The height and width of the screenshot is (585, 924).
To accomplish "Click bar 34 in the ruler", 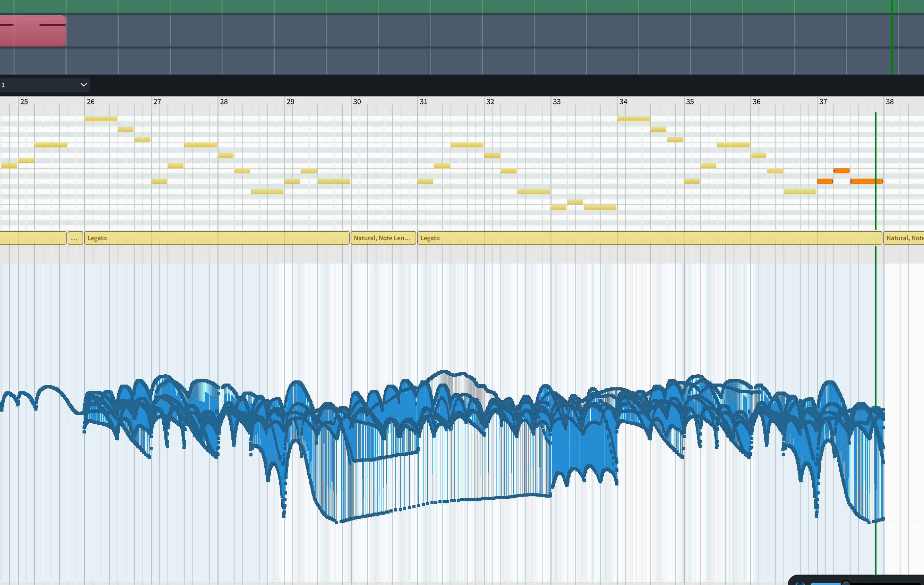I will pyautogui.click(x=623, y=102).
